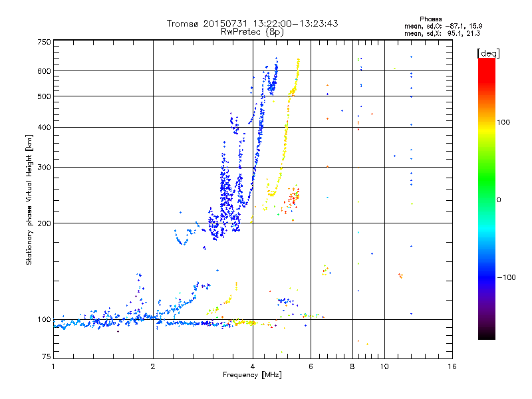Screen dimensions: 532x399
Task: Click the y-axis label '750'
Action: click(x=44, y=42)
